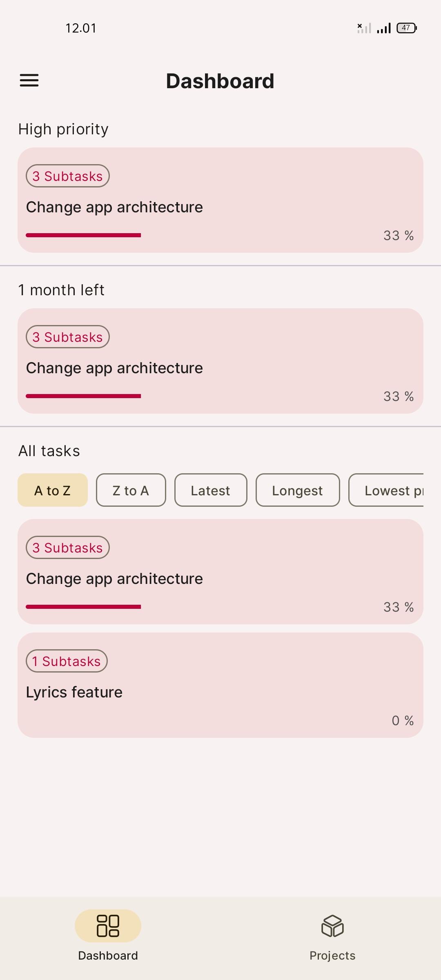This screenshot has width=441, height=980.
Task: Tap the Dashboard tab label
Action: (108, 955)
